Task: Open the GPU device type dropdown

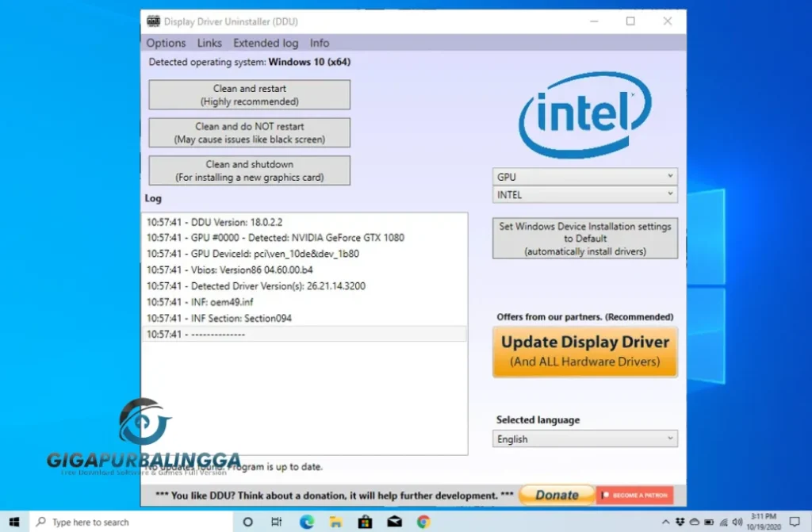Action: (584, 176)
